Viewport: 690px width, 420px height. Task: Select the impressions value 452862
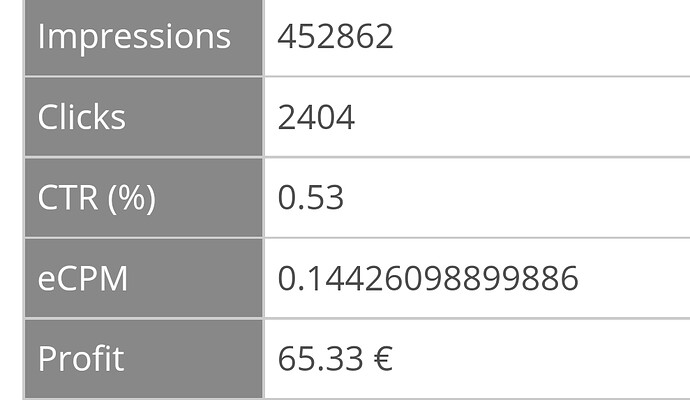[335, 37]
